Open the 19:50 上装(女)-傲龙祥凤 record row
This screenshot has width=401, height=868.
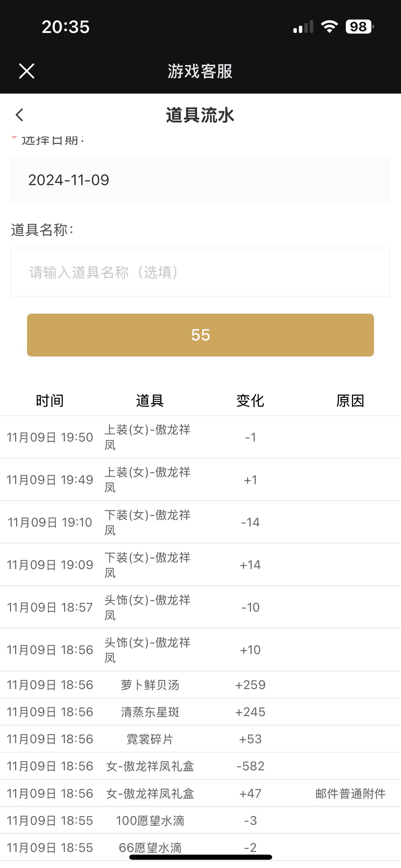(x=200, y=437)
